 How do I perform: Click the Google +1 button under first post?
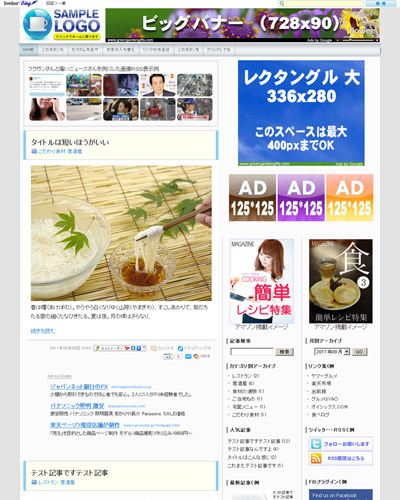tap(168, 356)
